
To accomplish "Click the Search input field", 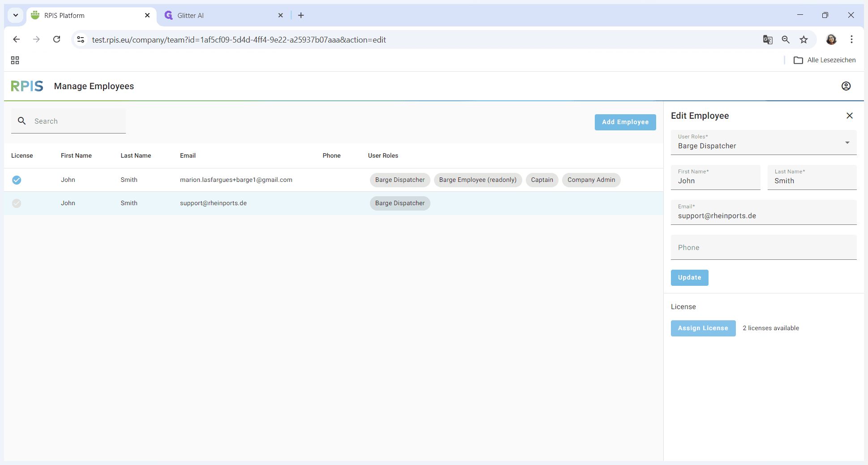I will point(69,121).
